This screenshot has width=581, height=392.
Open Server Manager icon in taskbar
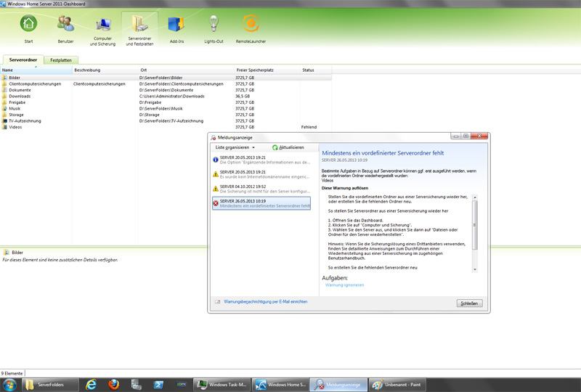136,385
